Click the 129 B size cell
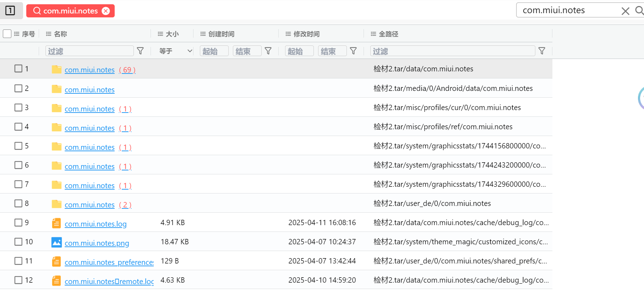The image size is (644, 305). (x=170, y=261)
